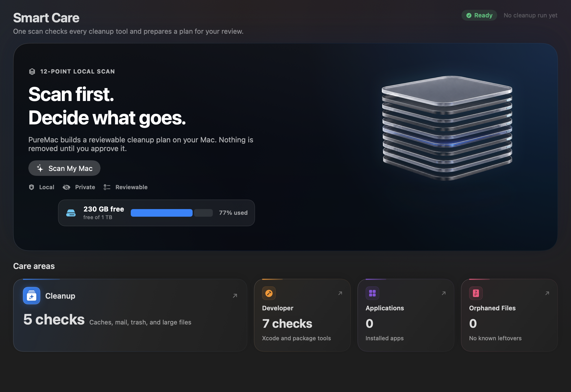The height and width of the screenshot is (392, 571).
Task: Click the 'No known leftovers' text
Action: (x=495, y=338)
